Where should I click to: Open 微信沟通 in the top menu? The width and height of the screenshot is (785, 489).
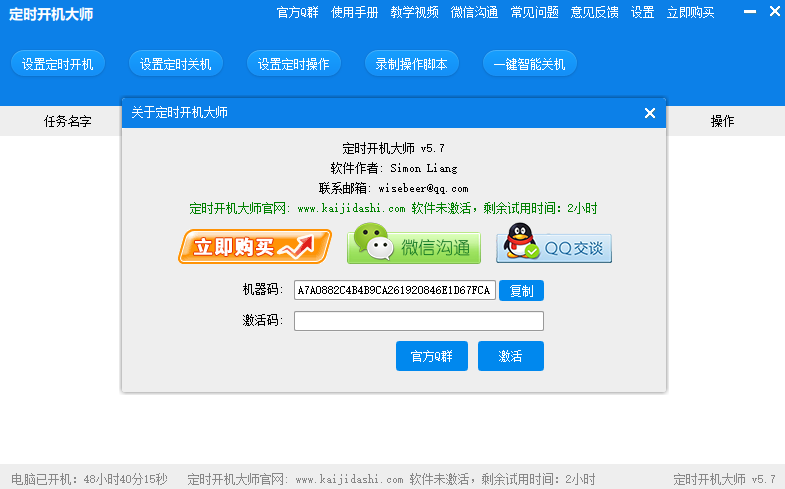click(474, 13)
